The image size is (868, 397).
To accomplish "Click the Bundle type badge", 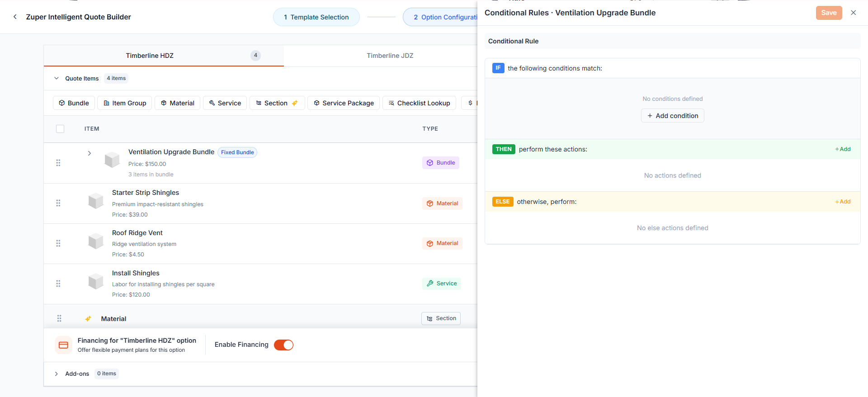I will (x=441, y=163).
